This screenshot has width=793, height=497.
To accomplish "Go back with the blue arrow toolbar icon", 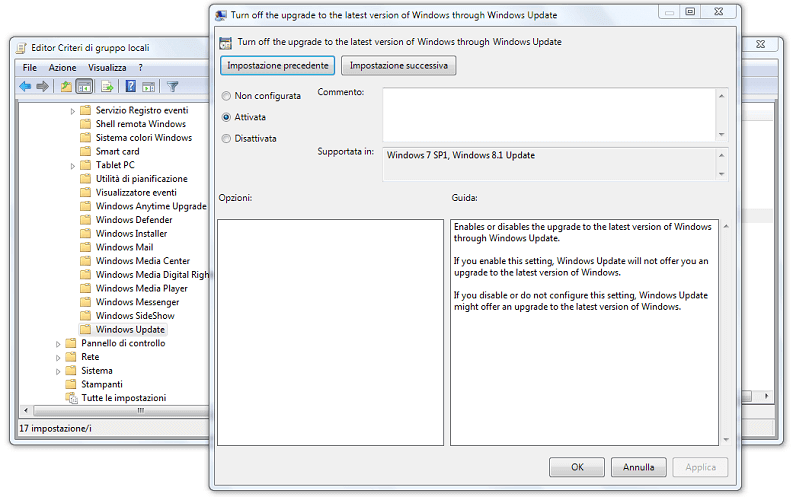I will pos(25,86).
